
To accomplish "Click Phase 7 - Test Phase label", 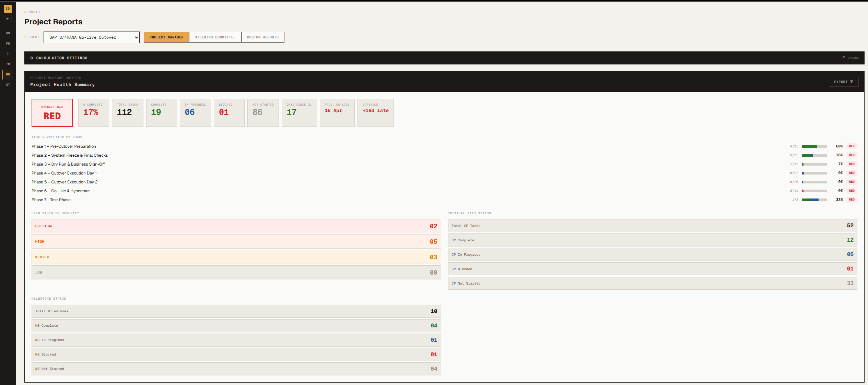I will click(51, 200).
